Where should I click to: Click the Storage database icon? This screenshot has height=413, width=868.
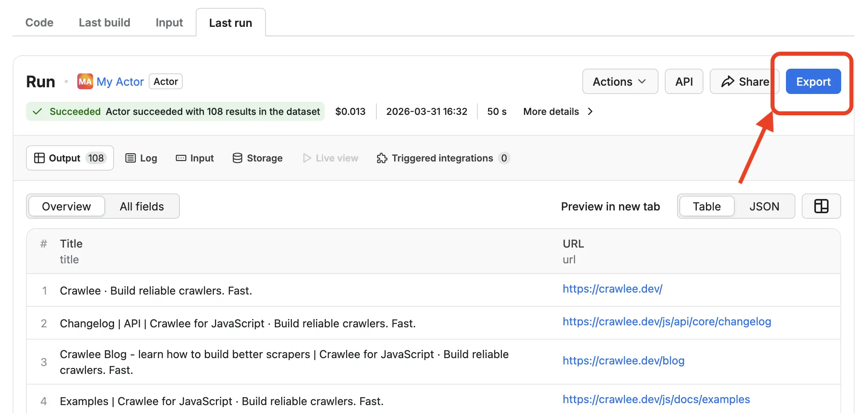(x=237, y=158)
